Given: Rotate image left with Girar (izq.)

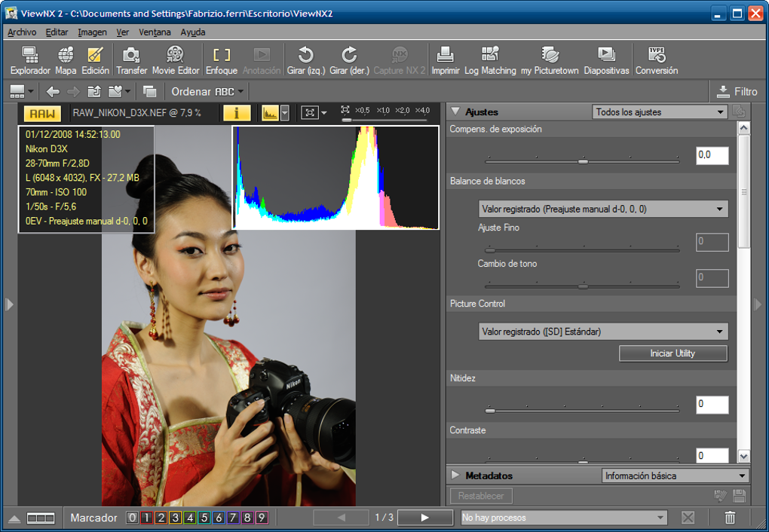Looking at the screenshot, I should click(x=306, y=60).
